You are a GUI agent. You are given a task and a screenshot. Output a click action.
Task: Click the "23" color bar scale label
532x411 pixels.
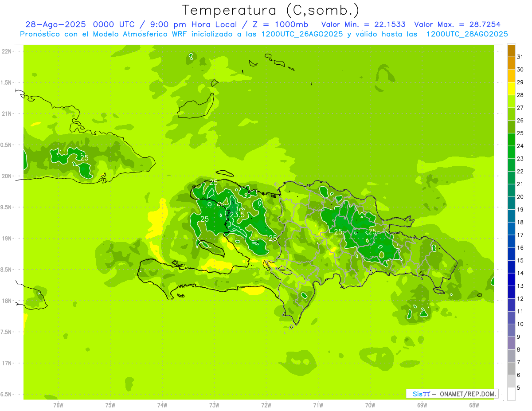520,159
